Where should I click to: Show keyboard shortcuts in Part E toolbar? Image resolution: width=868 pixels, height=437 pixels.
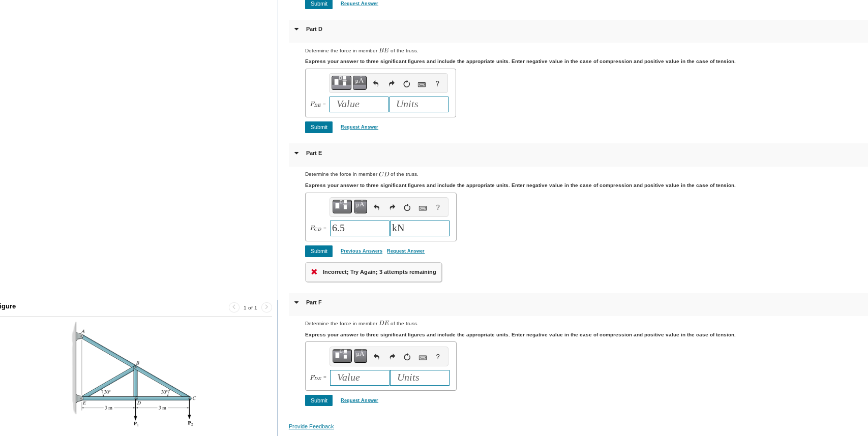pos(423,208)
